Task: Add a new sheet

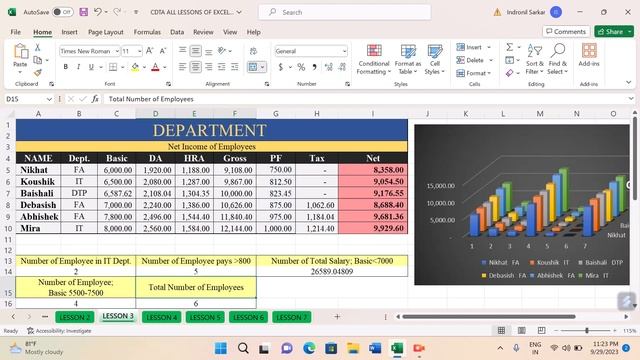Action: point(337,316)
